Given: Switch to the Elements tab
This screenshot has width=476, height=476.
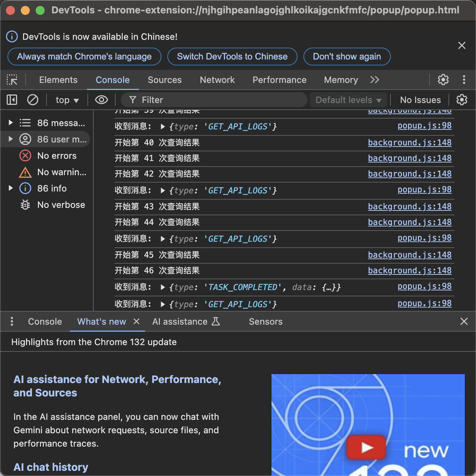Looking at the screenshot, I should [58, 80].
